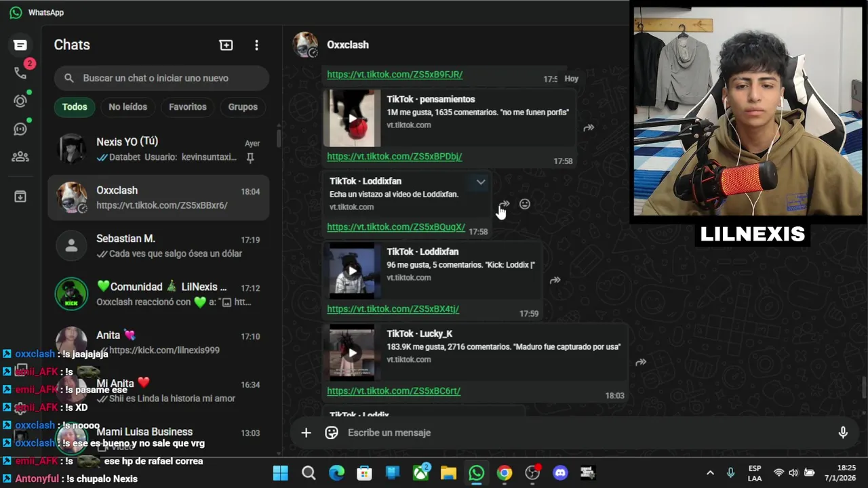Click the Escribe un mensaje input field
The width and height of the screenshot is (868, 488).
pyautogui.click(x=586, y=432)
